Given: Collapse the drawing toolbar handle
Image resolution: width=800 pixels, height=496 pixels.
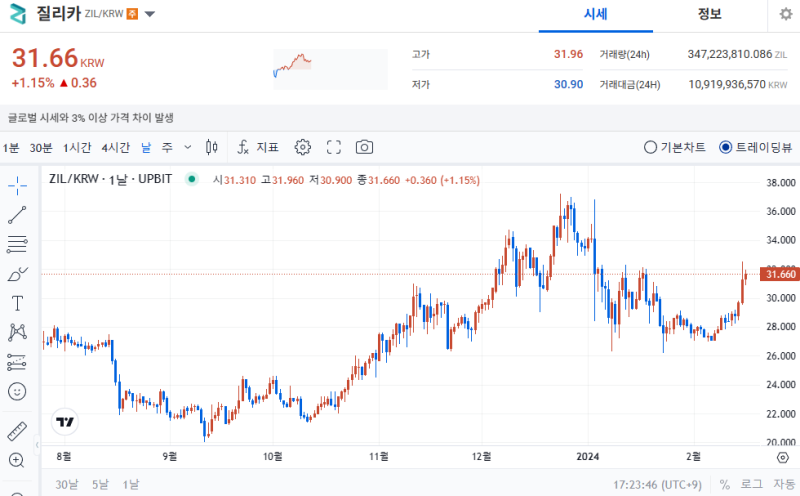Looking at the screenshot, I should (37, 444).
